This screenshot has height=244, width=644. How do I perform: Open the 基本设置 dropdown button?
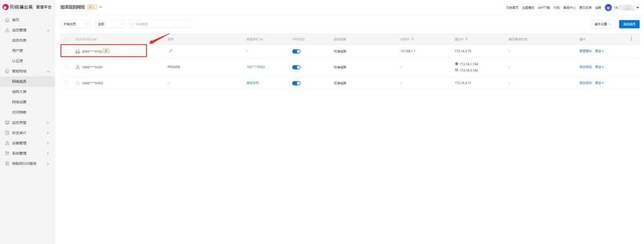click(x=603, y=24)
